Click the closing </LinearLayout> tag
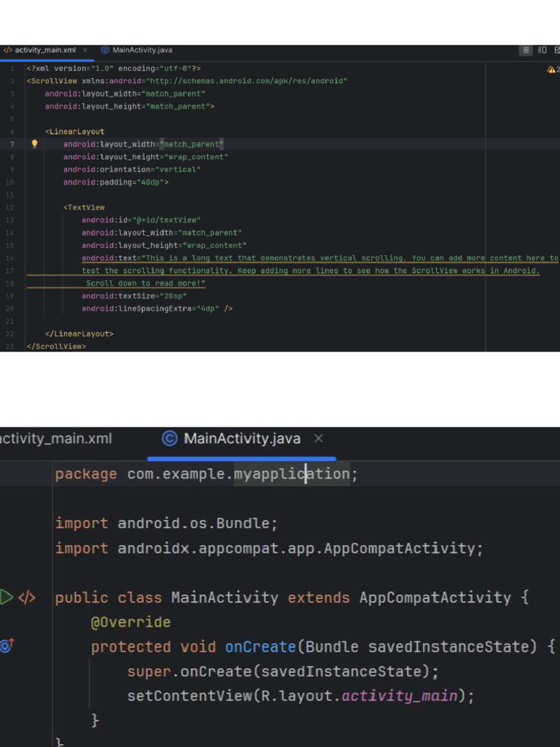The height and width of the screenshot is (747, 560). coord(80,334)
